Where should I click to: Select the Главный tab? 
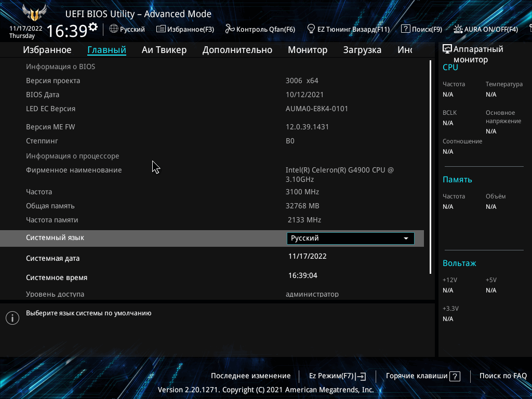107,50
